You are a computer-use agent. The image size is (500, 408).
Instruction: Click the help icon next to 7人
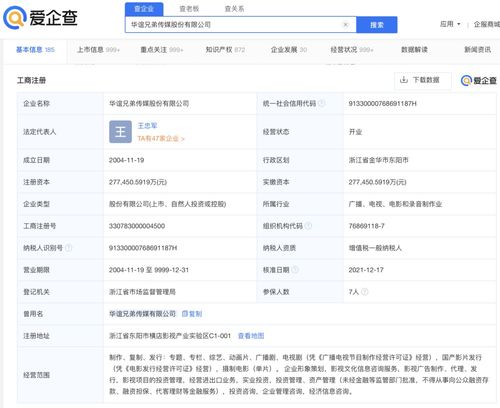(365, 292)
